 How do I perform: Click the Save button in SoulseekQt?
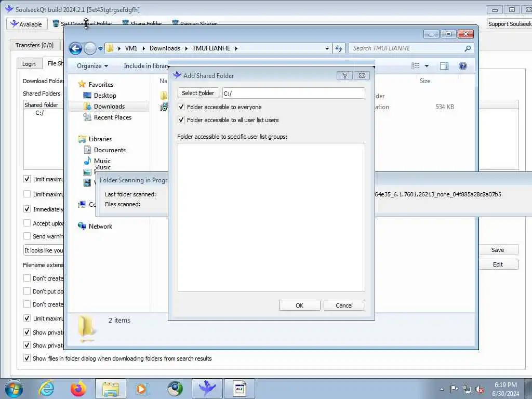tap(498, 250)
